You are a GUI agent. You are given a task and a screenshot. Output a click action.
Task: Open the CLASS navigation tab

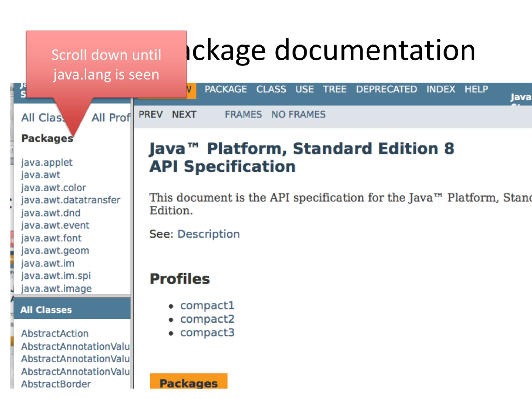tap(271, 90)
